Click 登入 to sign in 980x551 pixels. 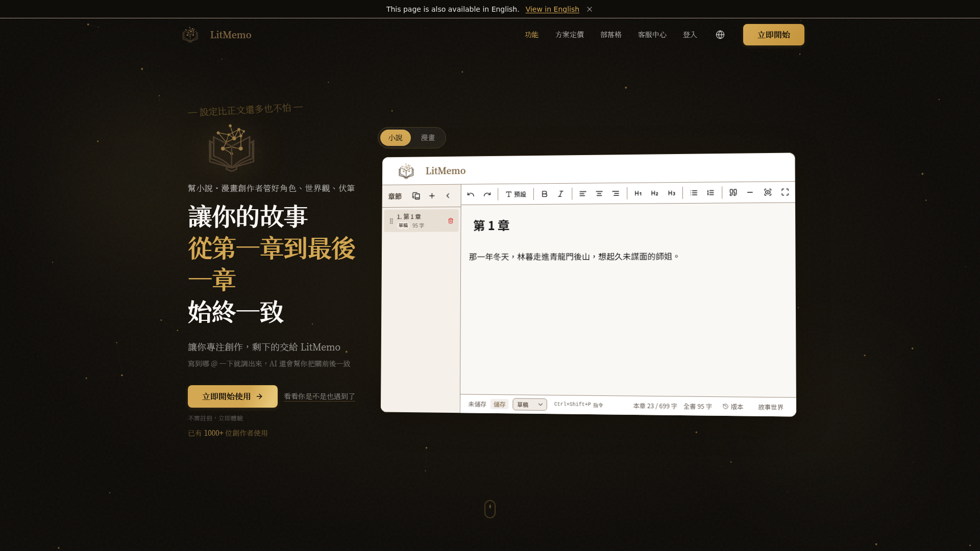[x=690, y=35]
